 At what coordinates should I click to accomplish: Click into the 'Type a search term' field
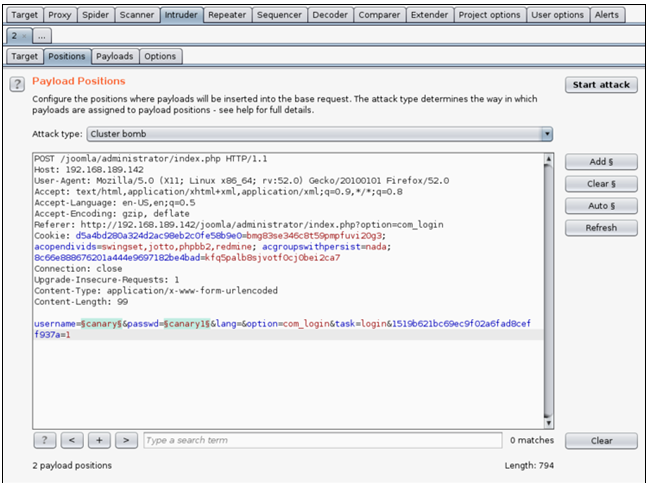pos(323,440)
